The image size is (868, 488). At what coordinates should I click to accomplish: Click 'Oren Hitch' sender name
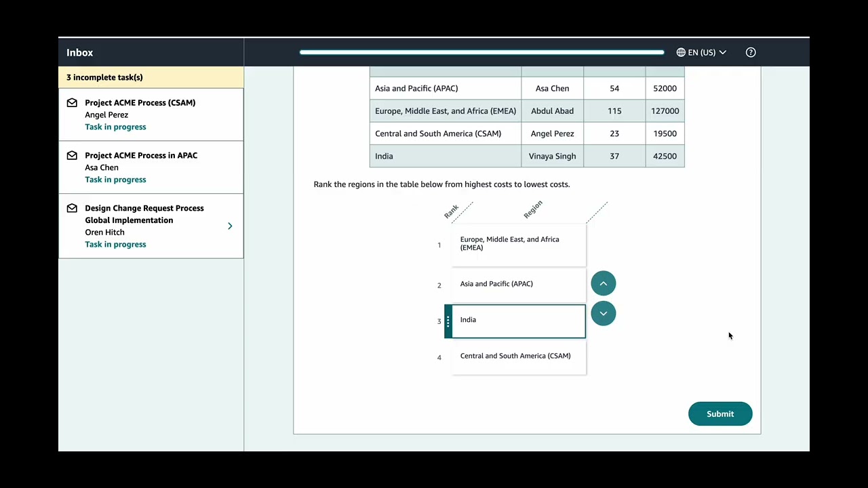click(x=104, y=232)
